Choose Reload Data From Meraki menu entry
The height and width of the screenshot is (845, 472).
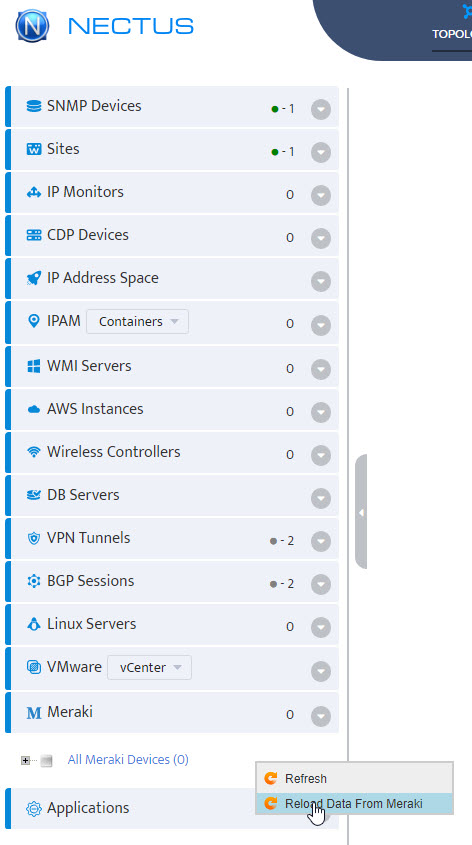(x=355, y=804)
